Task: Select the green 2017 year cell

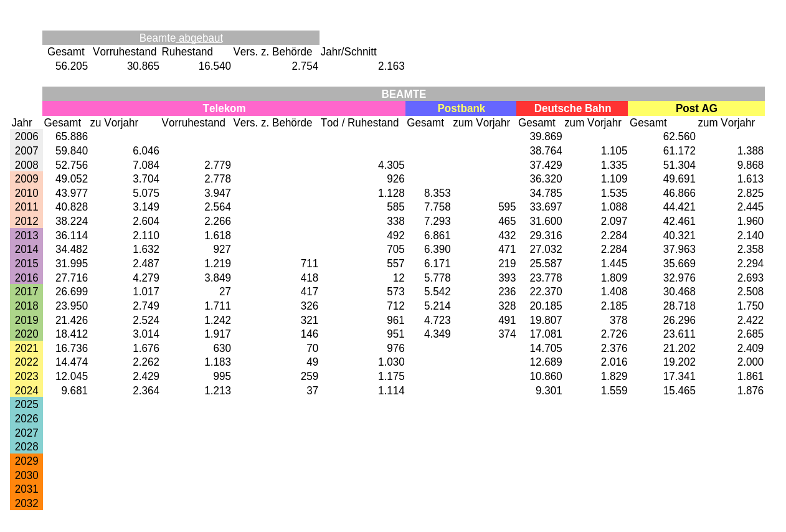Action: click(26, 292)
